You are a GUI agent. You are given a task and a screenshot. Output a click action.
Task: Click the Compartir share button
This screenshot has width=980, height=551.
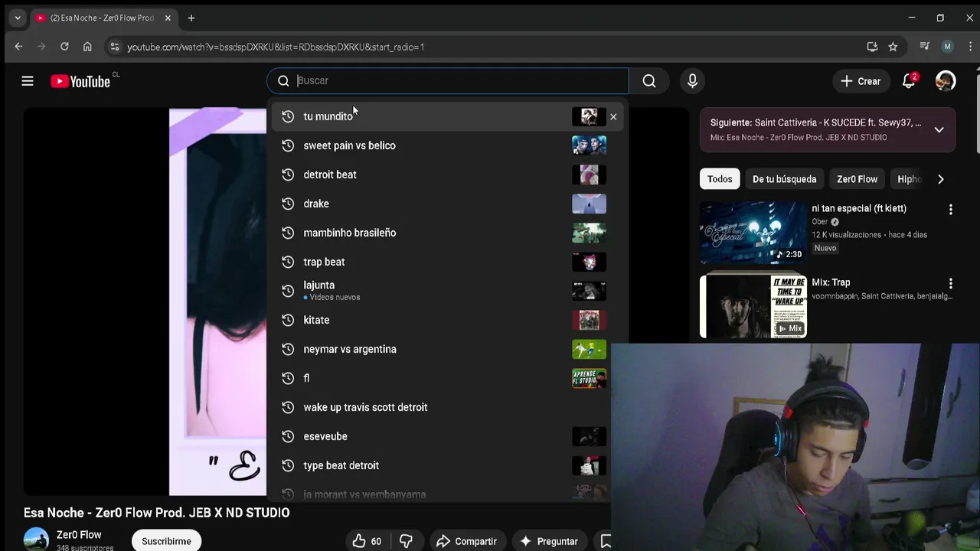[x=466, y=541]
